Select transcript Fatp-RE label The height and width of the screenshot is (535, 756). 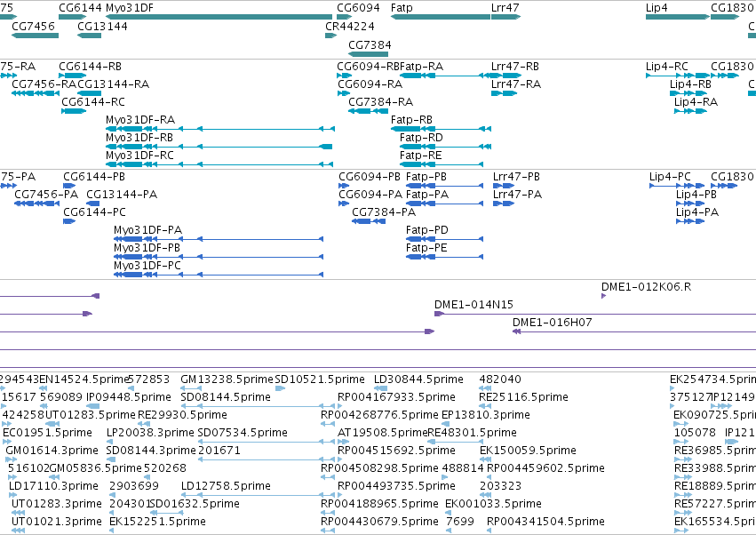pyautogui.click(x=420, y=156)
